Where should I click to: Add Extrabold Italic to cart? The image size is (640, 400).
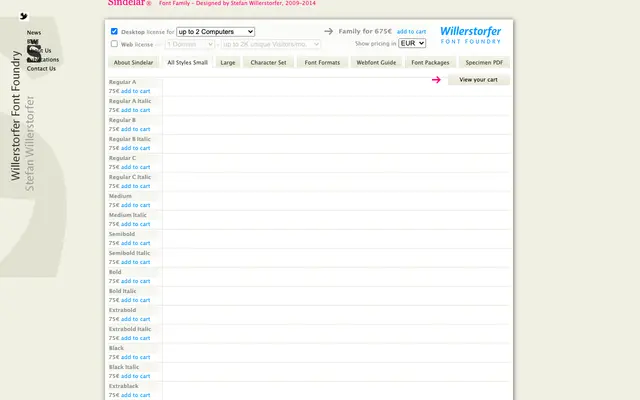[136, 338]
